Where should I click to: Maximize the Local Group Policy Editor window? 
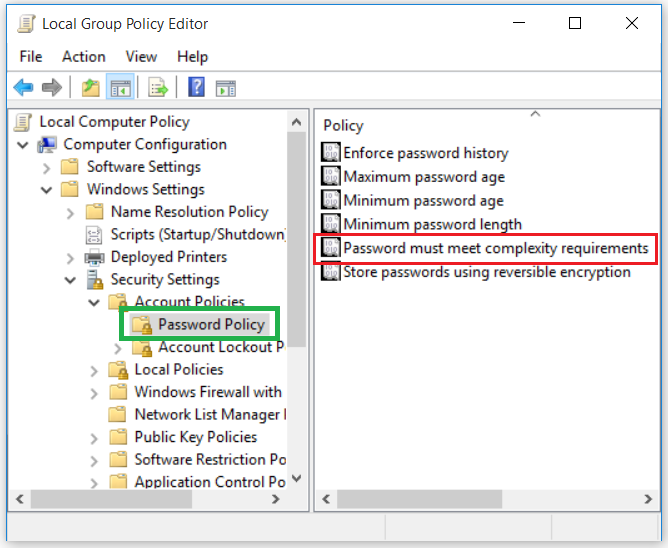click(575, 23)
